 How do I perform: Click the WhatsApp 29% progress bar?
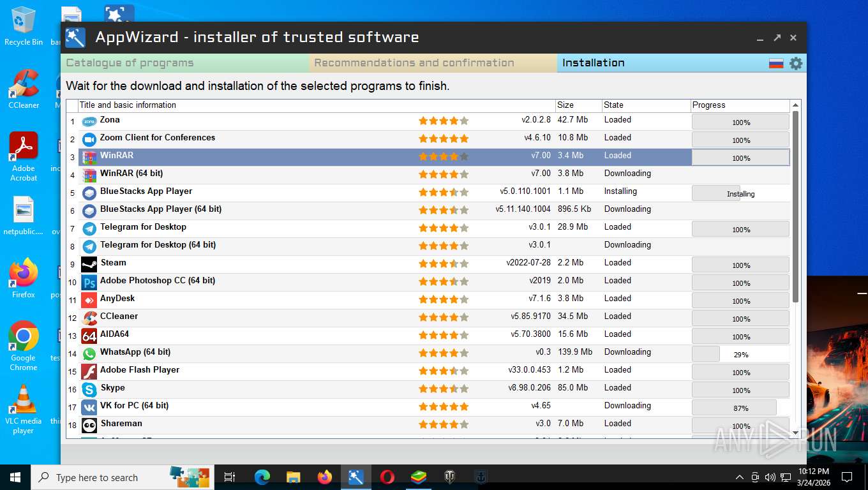[740, 354]
